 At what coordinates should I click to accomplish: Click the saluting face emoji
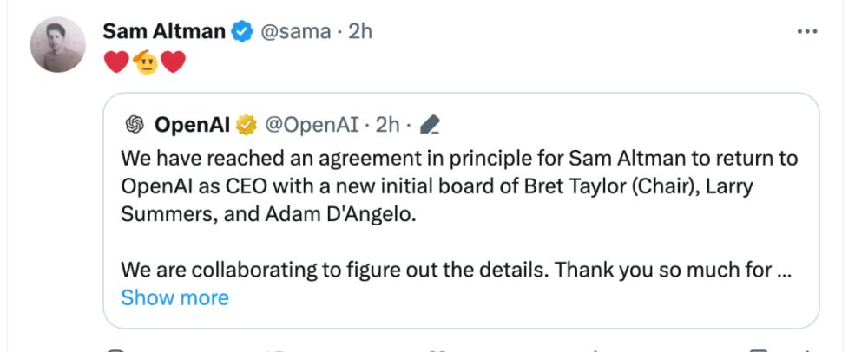pos(145,62)
